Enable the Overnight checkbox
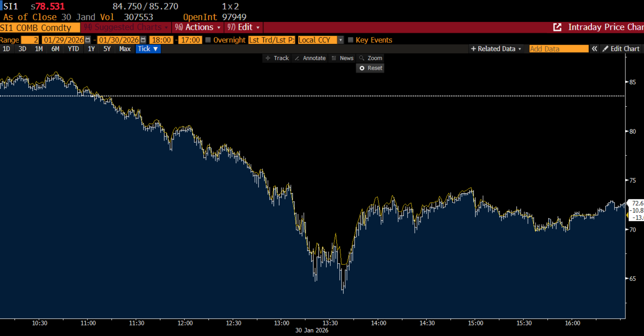This screenshot has width=644, height=336. 208,40
